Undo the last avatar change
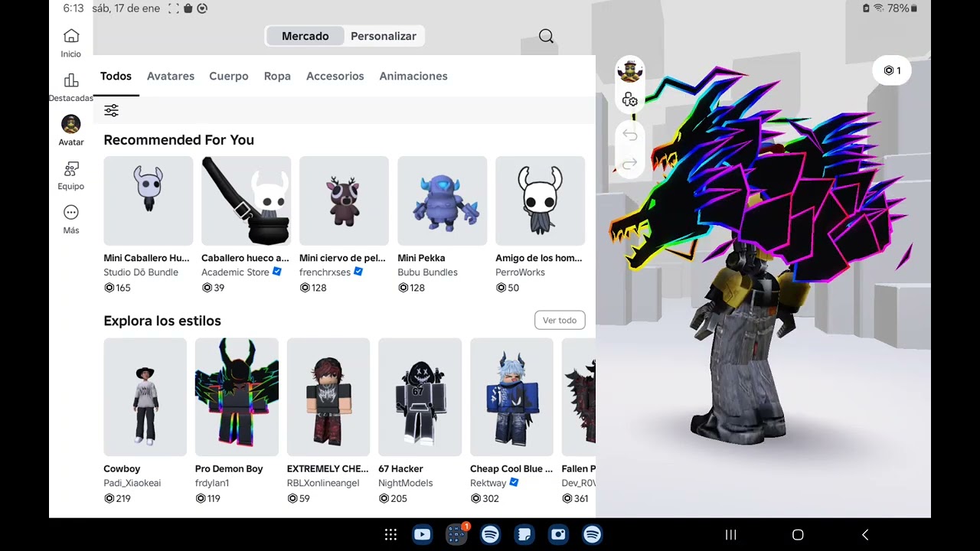This screenshot has height=551, width=980. pyautogui.click(x=629, y=135)
